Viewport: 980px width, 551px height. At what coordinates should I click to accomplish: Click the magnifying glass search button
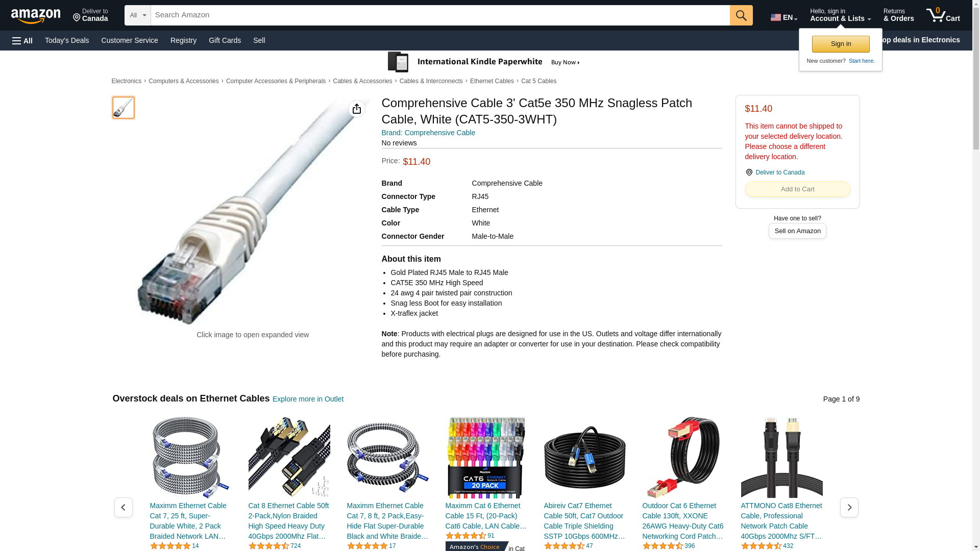[741, 15]
